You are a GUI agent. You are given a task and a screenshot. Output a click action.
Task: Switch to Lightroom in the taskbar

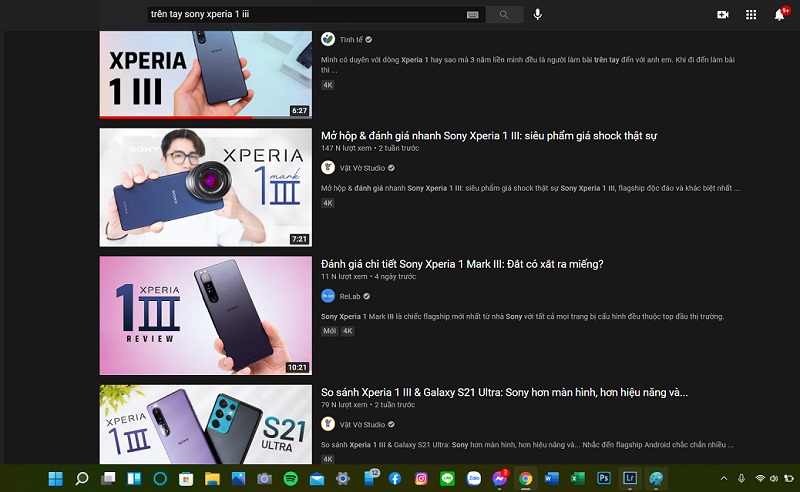630,478
